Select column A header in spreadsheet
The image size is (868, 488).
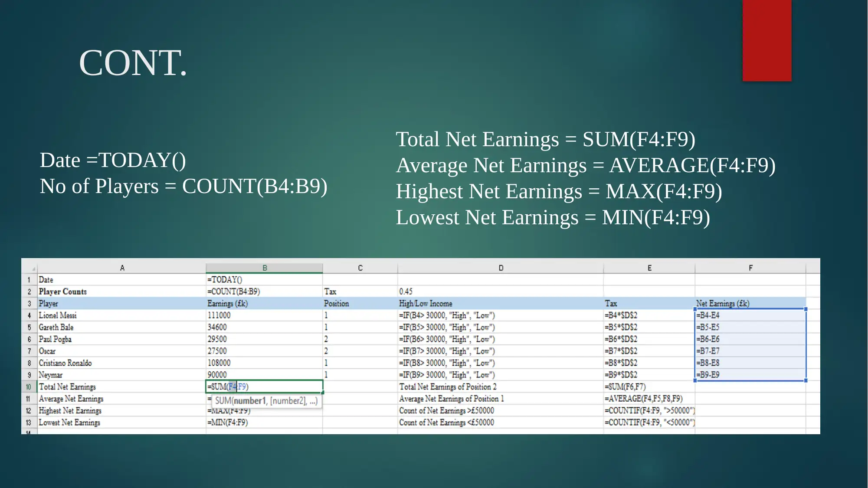click(x=122, y=268)
